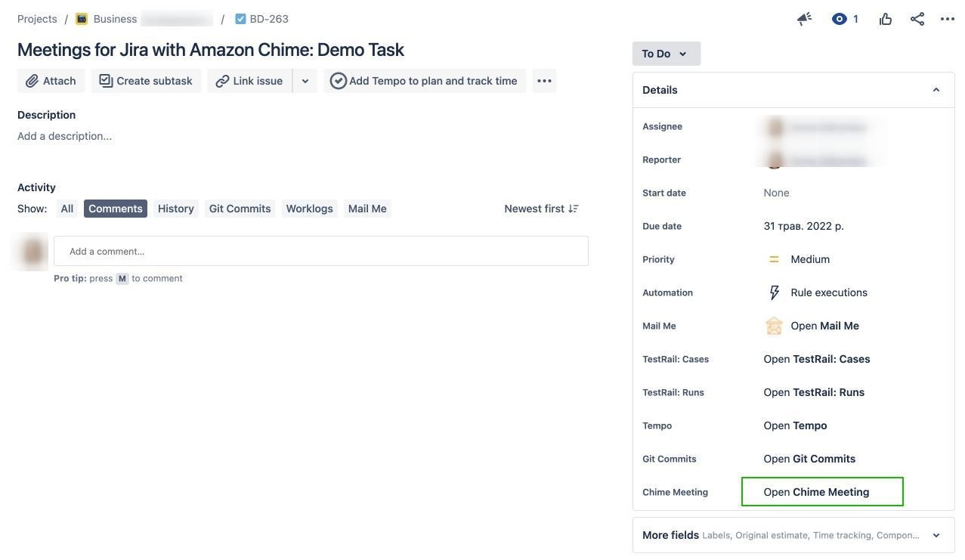The image size is (965, 560).
Task: Select the Comments activity tab
Action: 116,209
